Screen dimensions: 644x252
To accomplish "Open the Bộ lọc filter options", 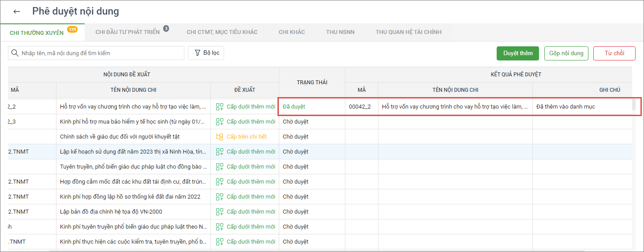I will [206, 53].
